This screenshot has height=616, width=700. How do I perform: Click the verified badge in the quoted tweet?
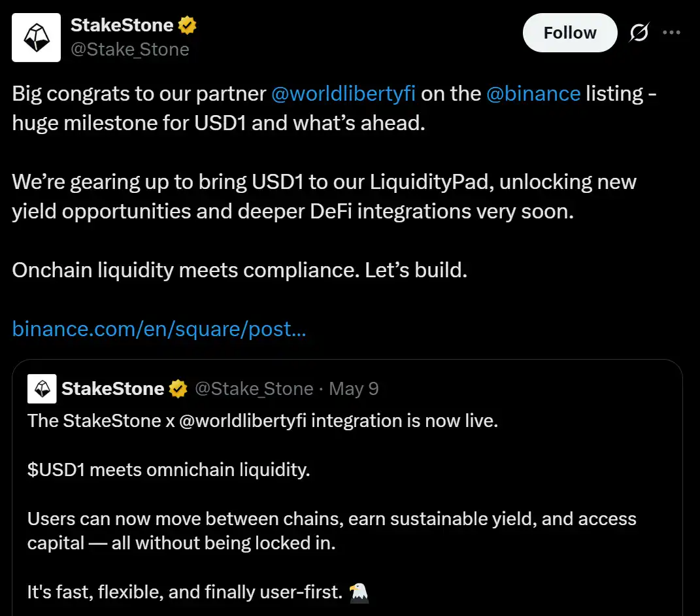point(178,389)
